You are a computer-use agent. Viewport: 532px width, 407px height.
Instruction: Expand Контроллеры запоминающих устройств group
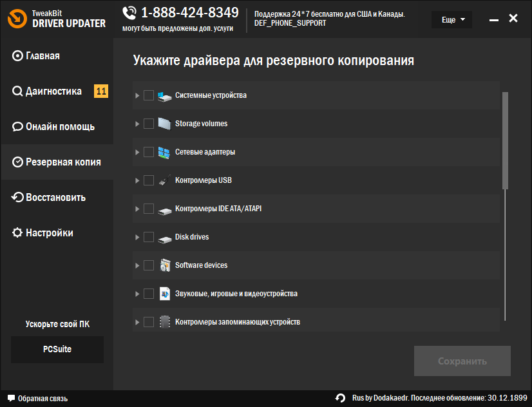tap(137, 322)
